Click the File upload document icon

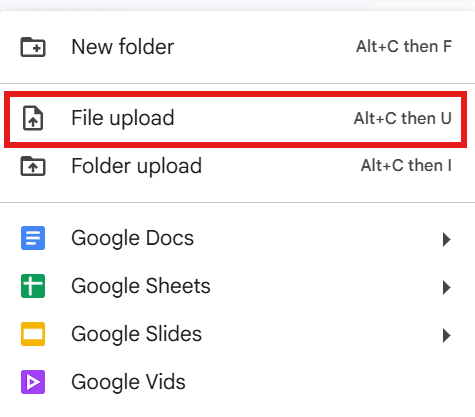coord(33,118)
